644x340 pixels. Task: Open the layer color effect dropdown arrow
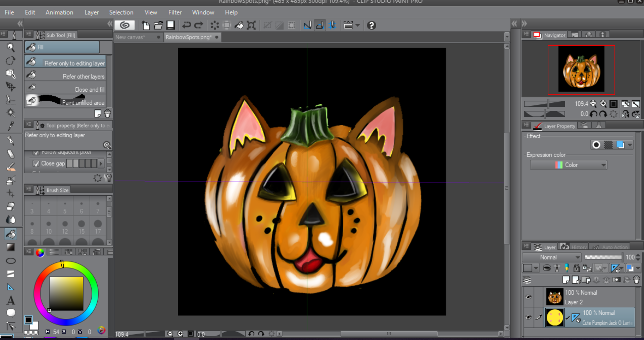tap(630, 145)
